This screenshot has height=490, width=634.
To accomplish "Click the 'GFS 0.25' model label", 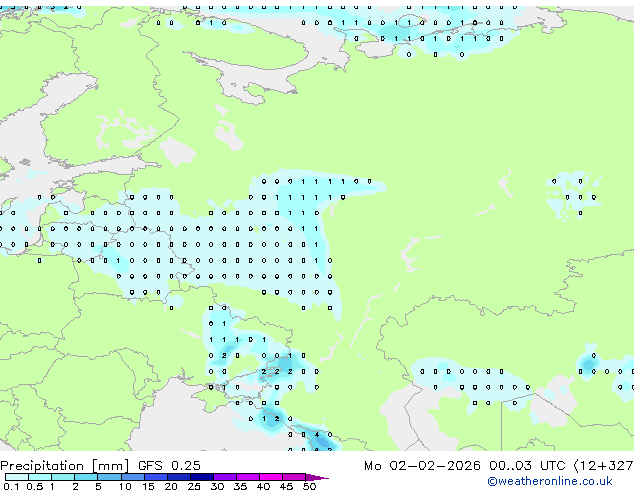I will point(169,466).
